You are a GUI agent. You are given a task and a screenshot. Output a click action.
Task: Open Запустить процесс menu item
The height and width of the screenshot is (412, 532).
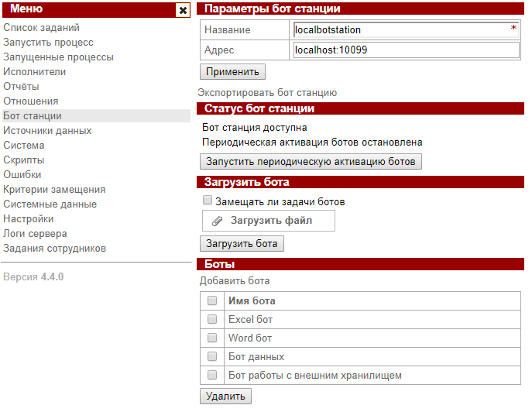(48, 43)
